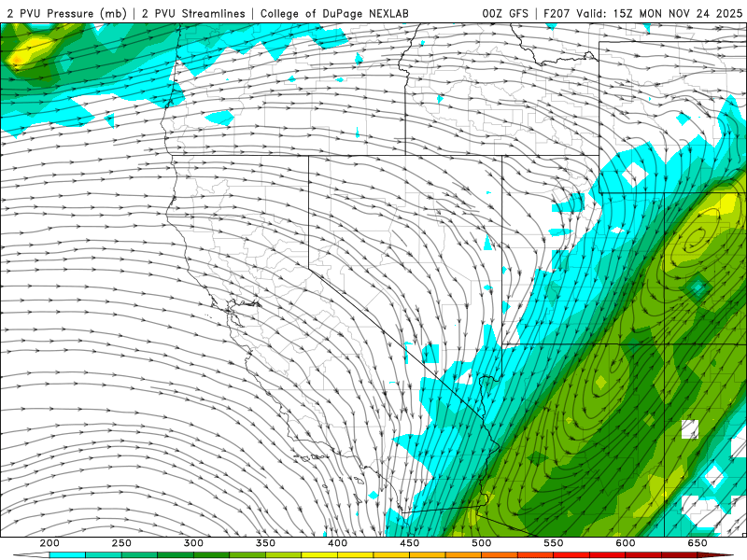Click the '00Z GFS' model run label
Screen dimensions: 747x560
pyautogui.click(x=505, y=13)
